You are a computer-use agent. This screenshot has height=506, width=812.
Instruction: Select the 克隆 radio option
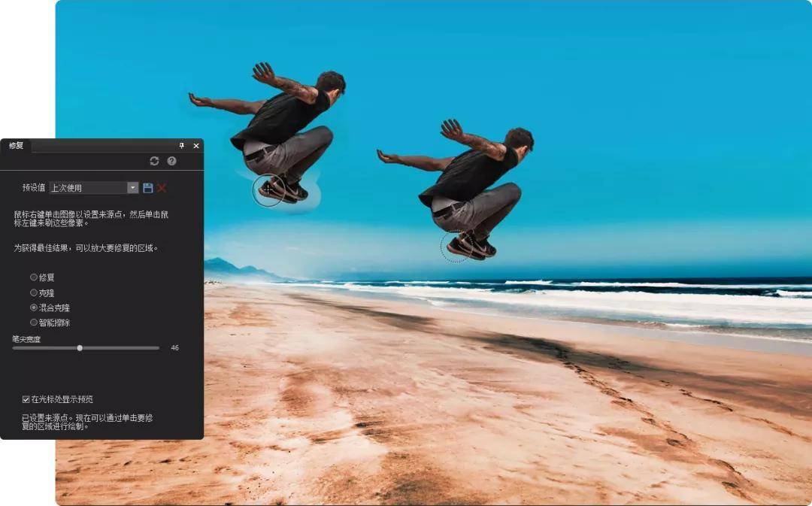34,292
